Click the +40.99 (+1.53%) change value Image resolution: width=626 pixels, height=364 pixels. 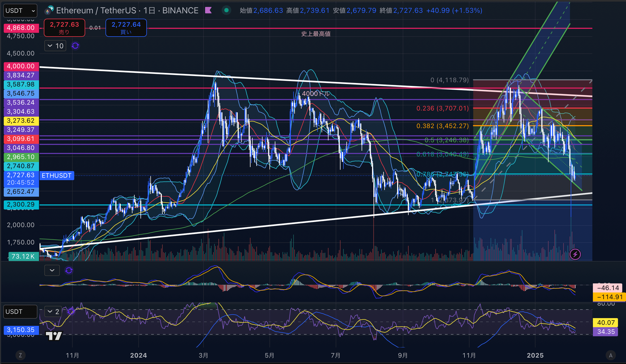tap(454, 10)
